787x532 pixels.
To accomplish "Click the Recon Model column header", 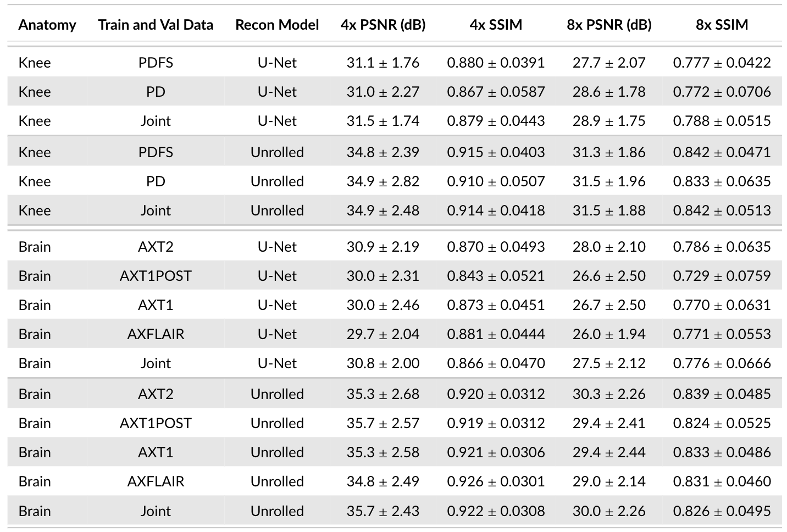I will (x=277, y=25).
